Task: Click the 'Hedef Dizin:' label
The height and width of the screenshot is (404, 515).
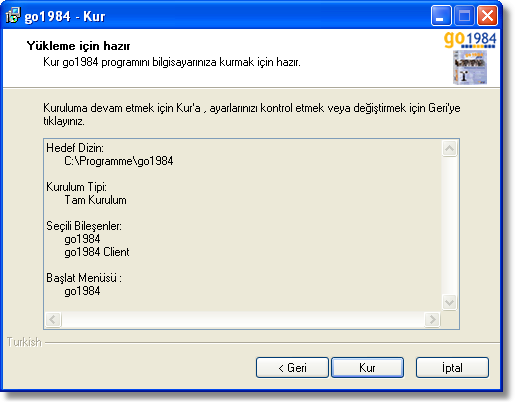Action: tap(75, 148)
